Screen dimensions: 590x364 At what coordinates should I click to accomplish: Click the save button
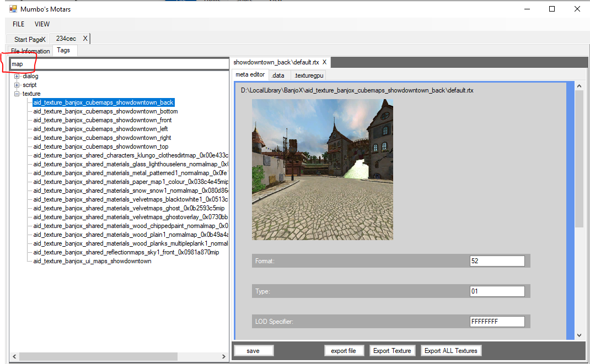(x=253, y=351)
